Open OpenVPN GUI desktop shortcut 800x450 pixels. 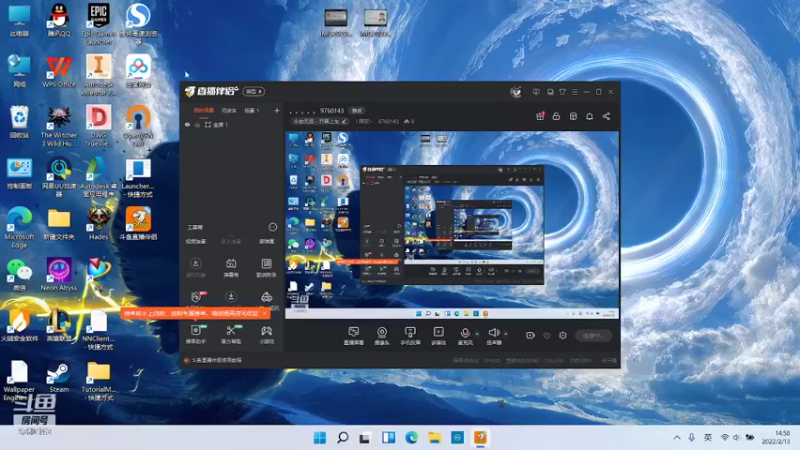138,126
